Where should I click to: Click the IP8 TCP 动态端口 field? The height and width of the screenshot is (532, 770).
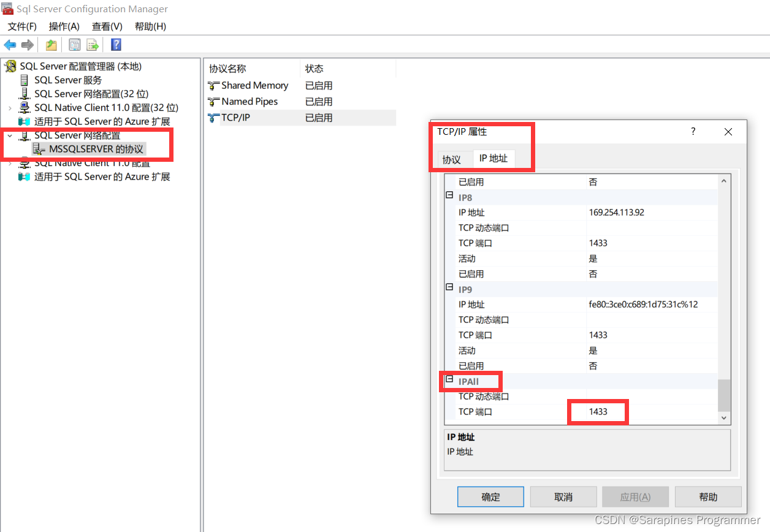[x=652, y=228]
